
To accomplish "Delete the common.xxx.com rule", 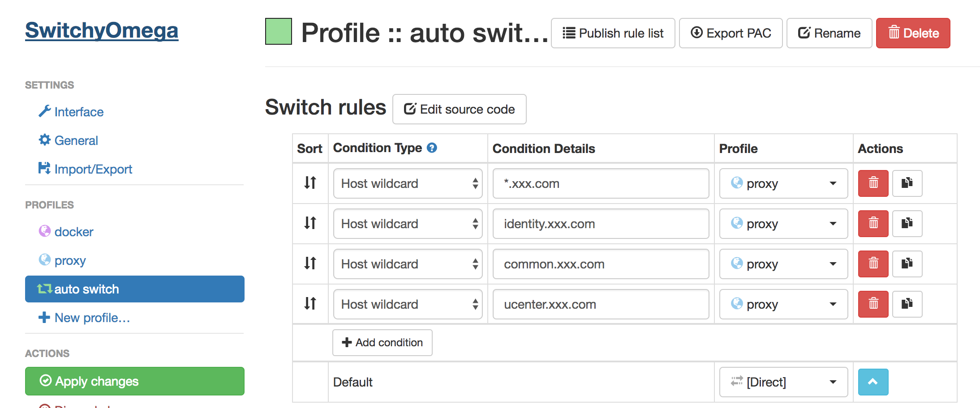I will click(873, 264).
